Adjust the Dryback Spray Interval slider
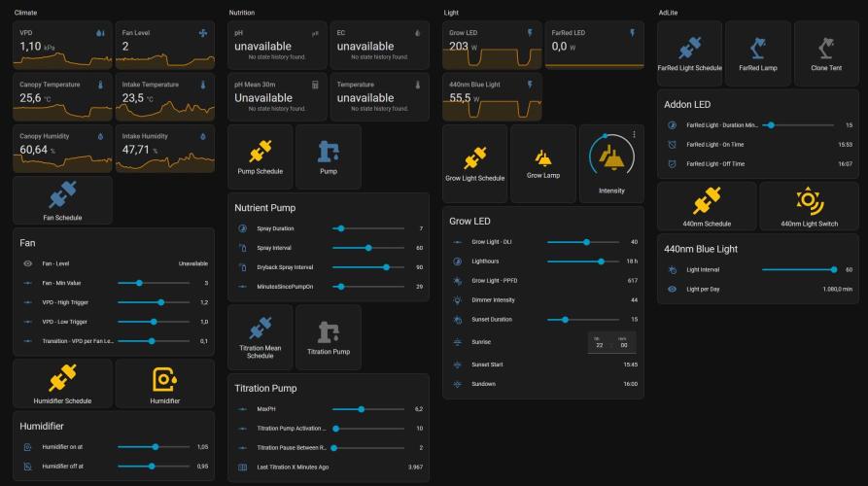 [368, 267]
